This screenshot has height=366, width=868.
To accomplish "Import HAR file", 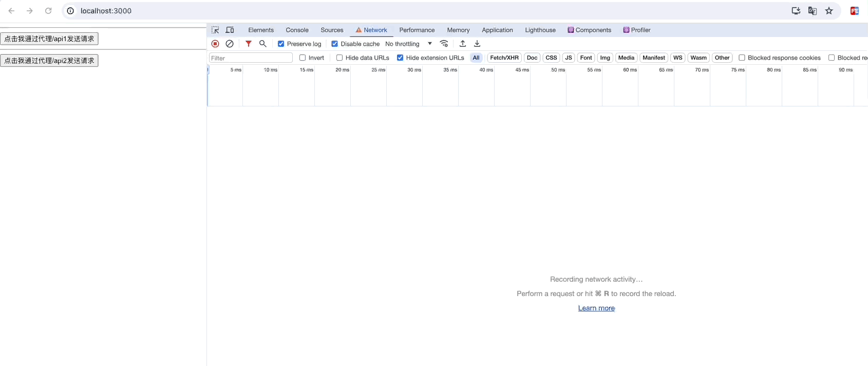I will click(x=463, y=44).
